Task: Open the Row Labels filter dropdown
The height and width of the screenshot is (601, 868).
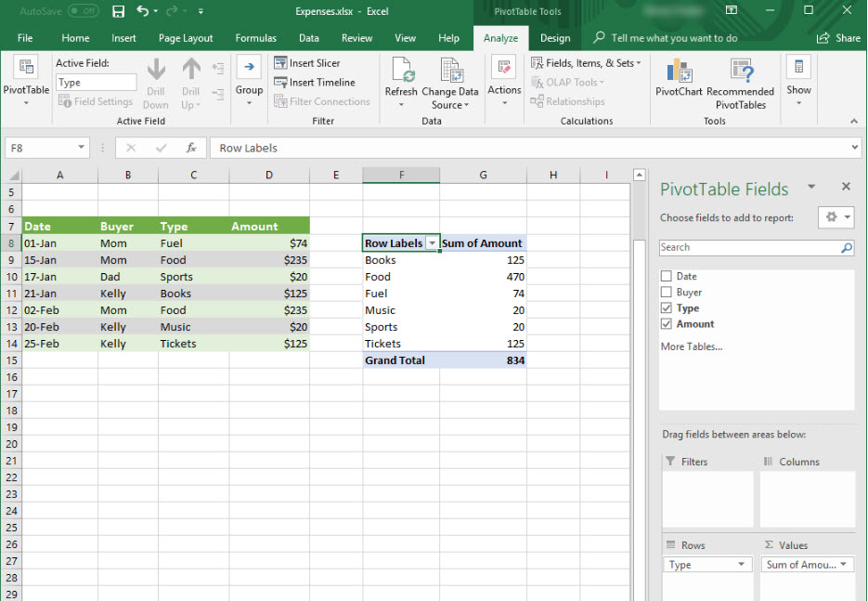Action: coord(432,243)
